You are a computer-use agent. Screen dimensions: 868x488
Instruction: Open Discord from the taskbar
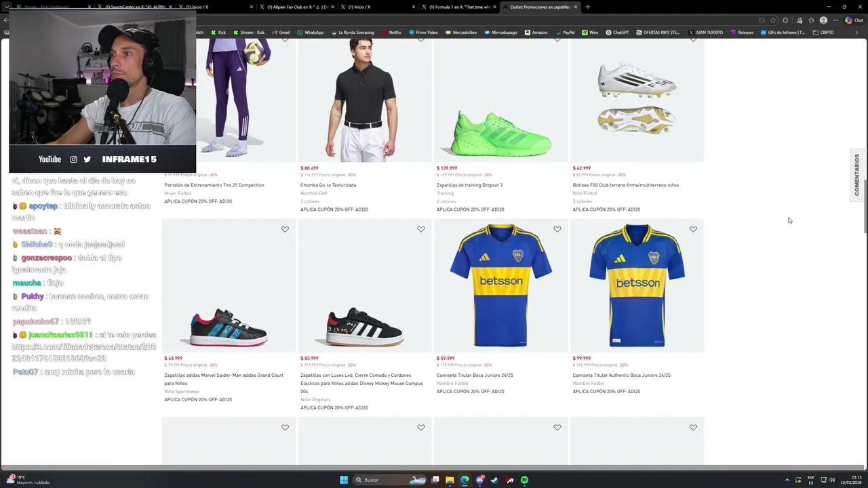click(x=479, y=480)
